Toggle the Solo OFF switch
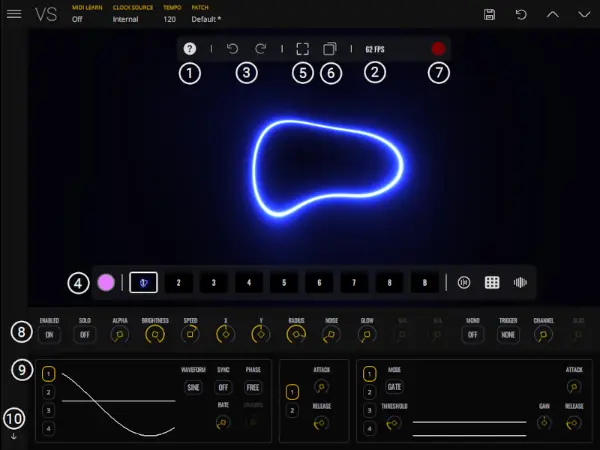The width and height of the screenshot is (600, 450). pos(84,336)
